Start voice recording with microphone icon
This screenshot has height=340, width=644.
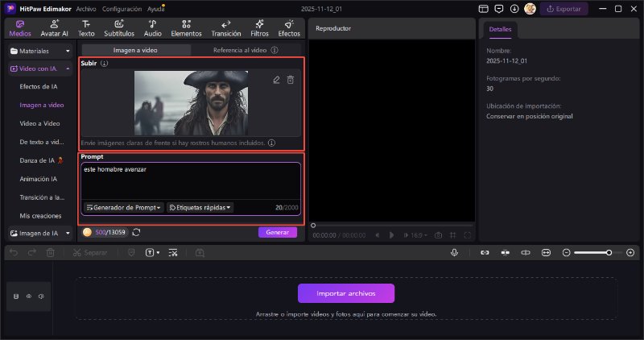454,252
